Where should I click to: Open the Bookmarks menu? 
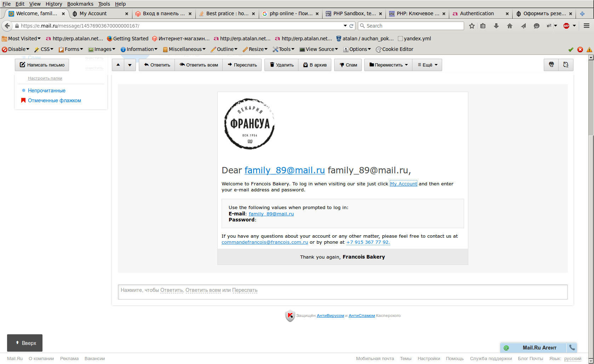[80, 4]
